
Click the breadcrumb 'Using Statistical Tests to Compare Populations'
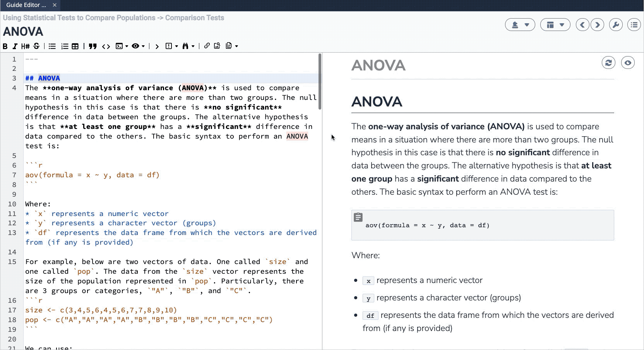pyautogui.click(x=79, y=18)
